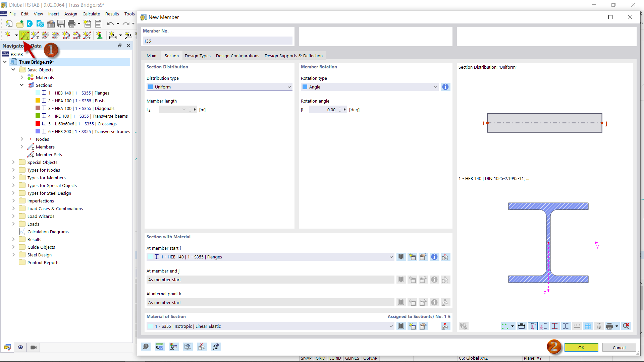Image resolution: width=644 pixels, height=362 pixels.
Task: Expand the Load Cases & Combinations section
Action: (13, 208)
